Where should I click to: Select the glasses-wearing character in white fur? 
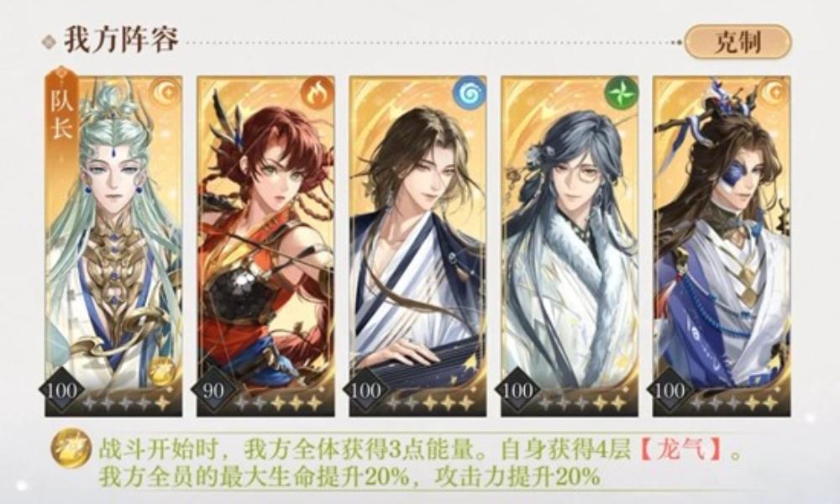[x=570, y=246]
